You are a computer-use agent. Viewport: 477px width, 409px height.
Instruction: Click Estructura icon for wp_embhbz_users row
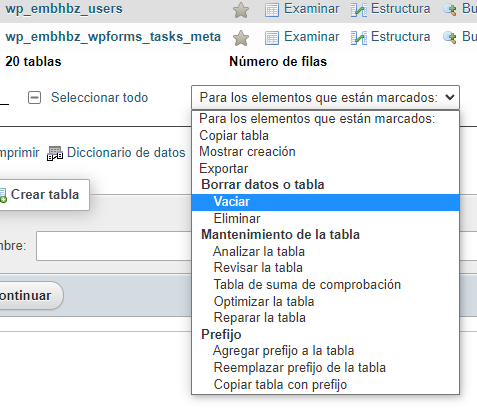359,10
